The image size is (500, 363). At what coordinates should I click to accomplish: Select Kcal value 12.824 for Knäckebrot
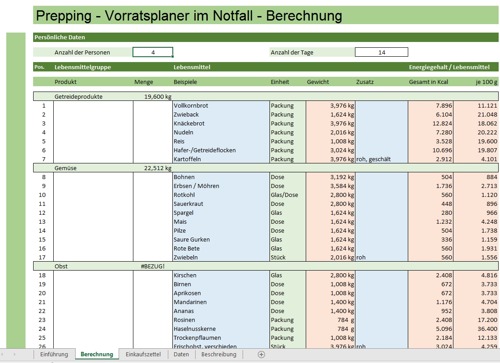tap(431, 123)
